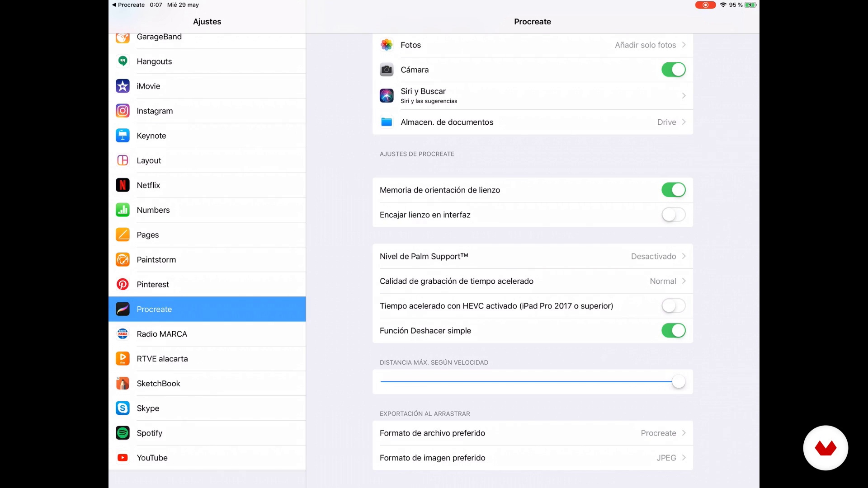Disable Función Deshacer simple switch

(674, 331)
